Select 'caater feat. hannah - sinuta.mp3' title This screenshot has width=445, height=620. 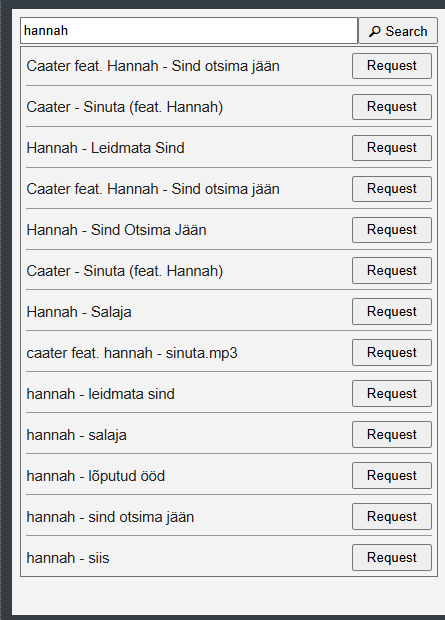point(132,353)
